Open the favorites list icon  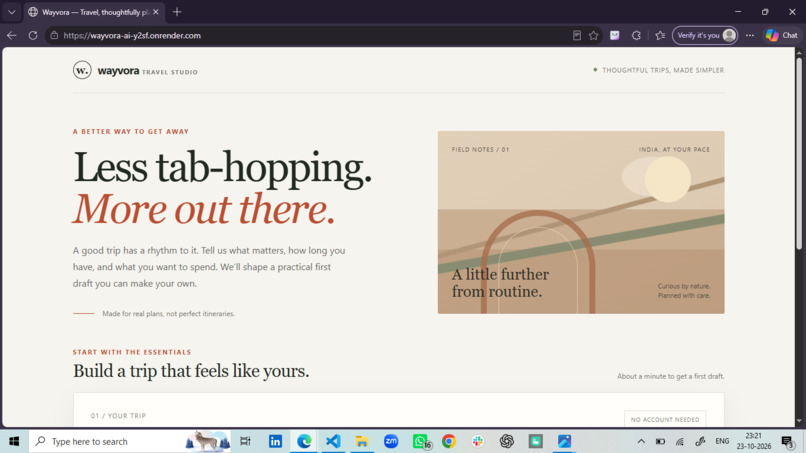[x=660, y=35]
